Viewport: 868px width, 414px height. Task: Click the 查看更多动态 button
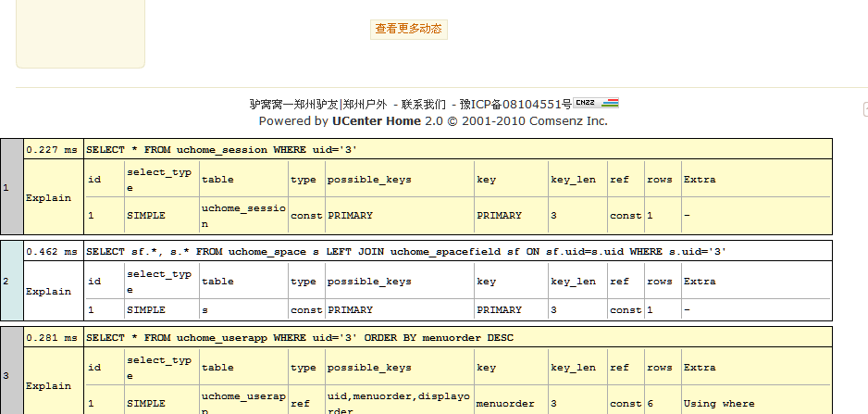[x=408, y=30]
